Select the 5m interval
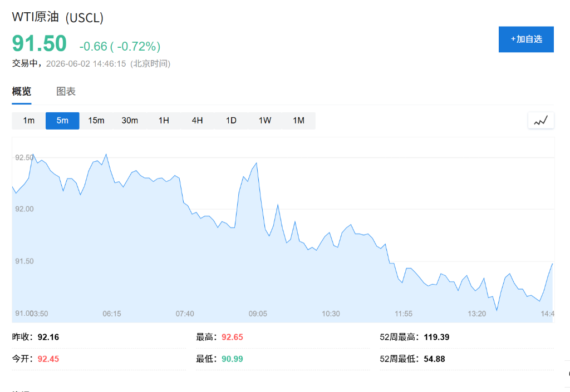 [62, 121]
